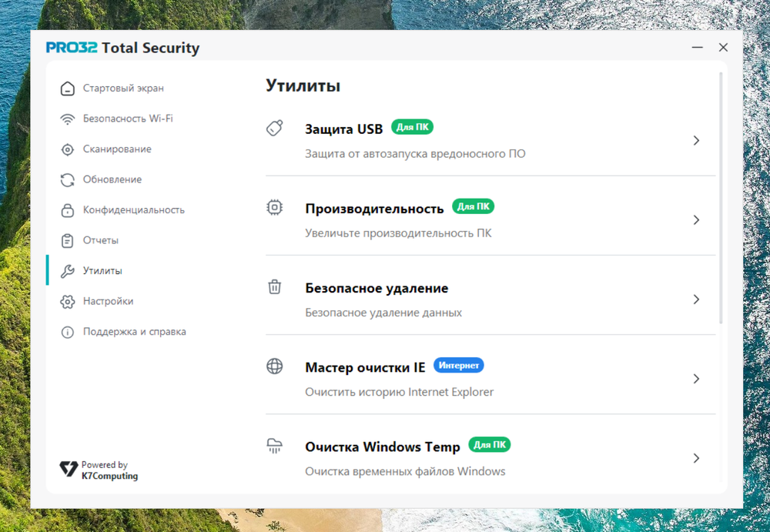
Task: Expand the Очистка Windows Temp row chevron
Action: tap(696, 458)
